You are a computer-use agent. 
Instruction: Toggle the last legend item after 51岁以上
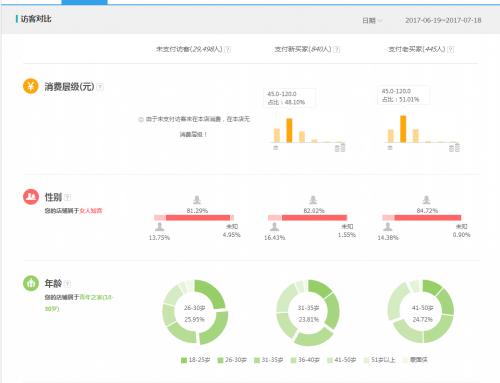(x=415, y=360)
